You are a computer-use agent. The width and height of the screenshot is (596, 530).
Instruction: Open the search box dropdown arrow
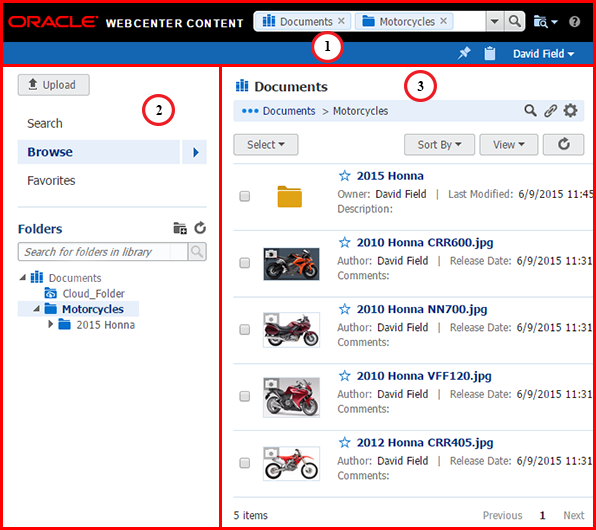pyautogui.click(x=495, y=21)
